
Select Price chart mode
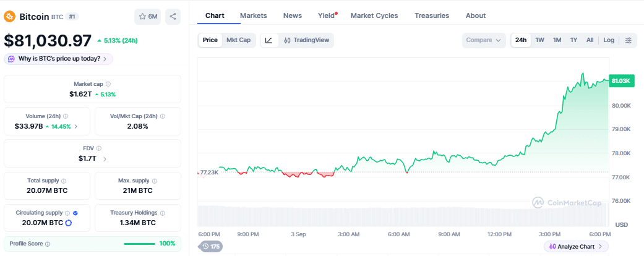210,40
